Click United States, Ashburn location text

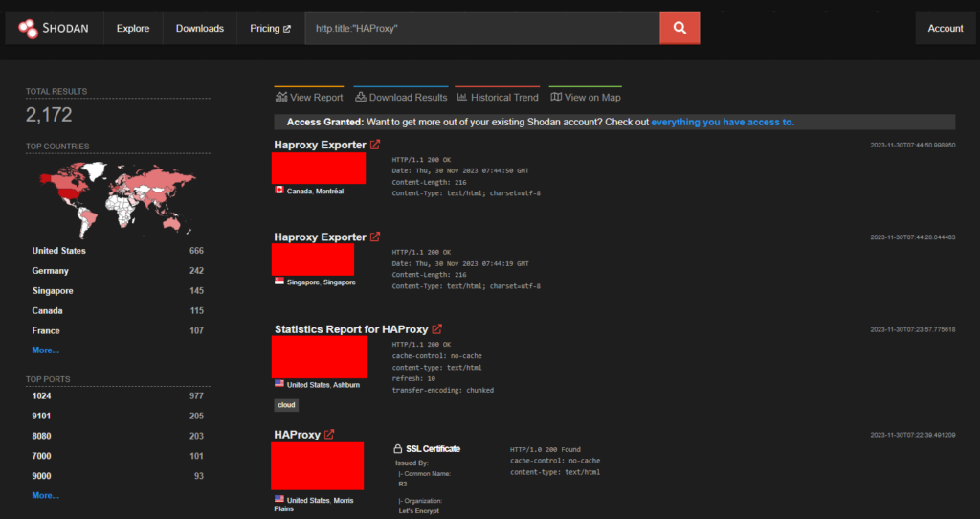(x=323, y=385)
